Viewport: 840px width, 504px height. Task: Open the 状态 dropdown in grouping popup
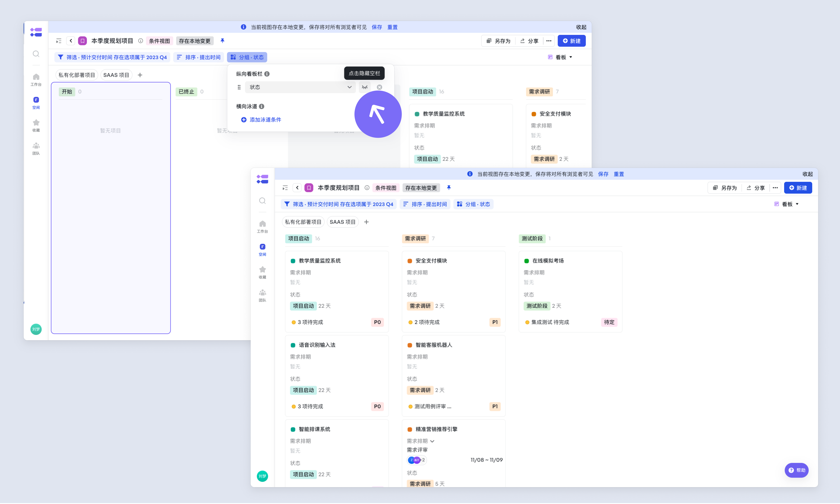(300, 87)
